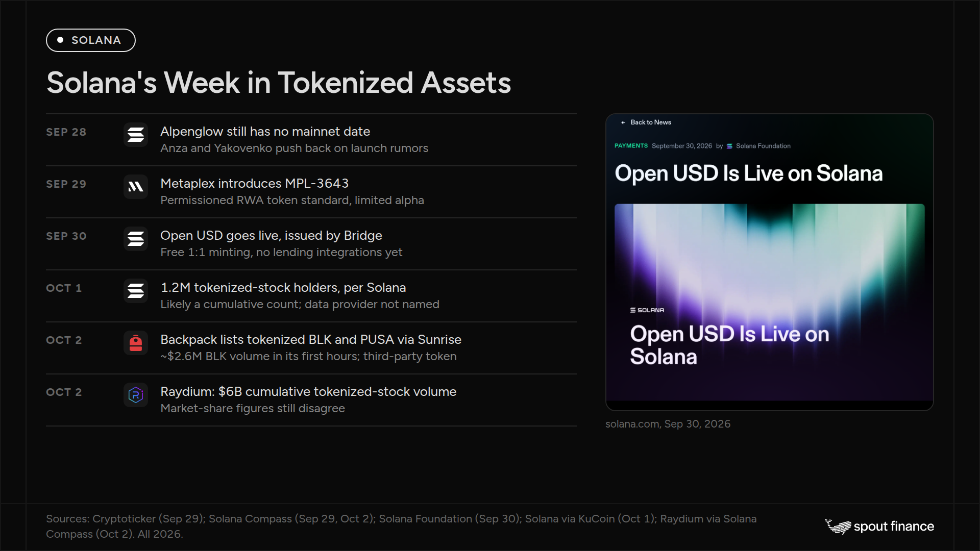Image resolution: width=980 pixels, height=551 pixels.
Task: Click the Solana Foundation logo in the article byline
Action: click(729, 146)
